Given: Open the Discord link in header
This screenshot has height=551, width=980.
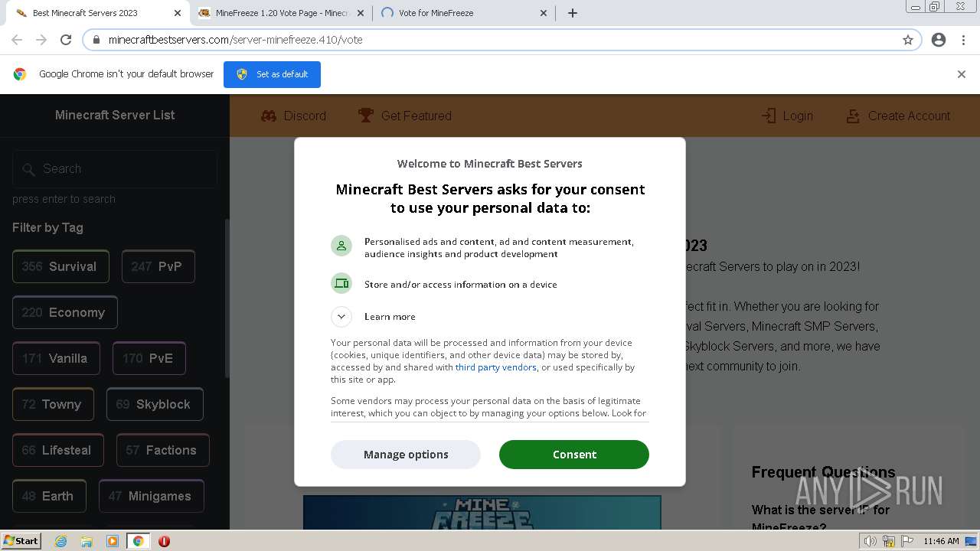Looking at the screenshot, I should (293, 116).
